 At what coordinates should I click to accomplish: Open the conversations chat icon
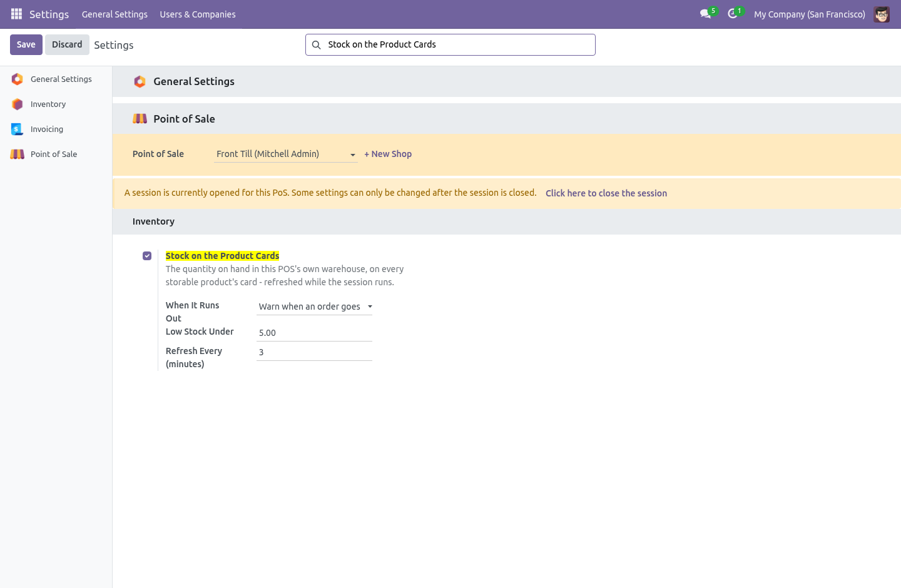click(706, 14)
